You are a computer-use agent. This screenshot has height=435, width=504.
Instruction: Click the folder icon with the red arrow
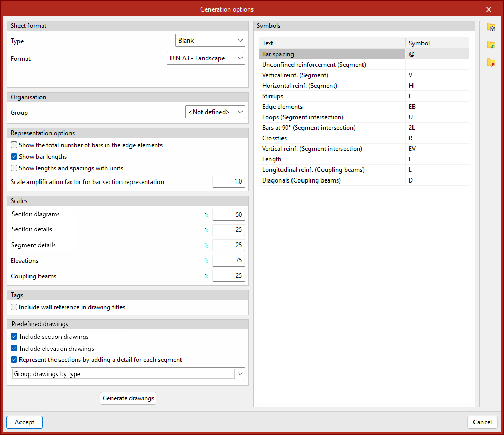491,63
